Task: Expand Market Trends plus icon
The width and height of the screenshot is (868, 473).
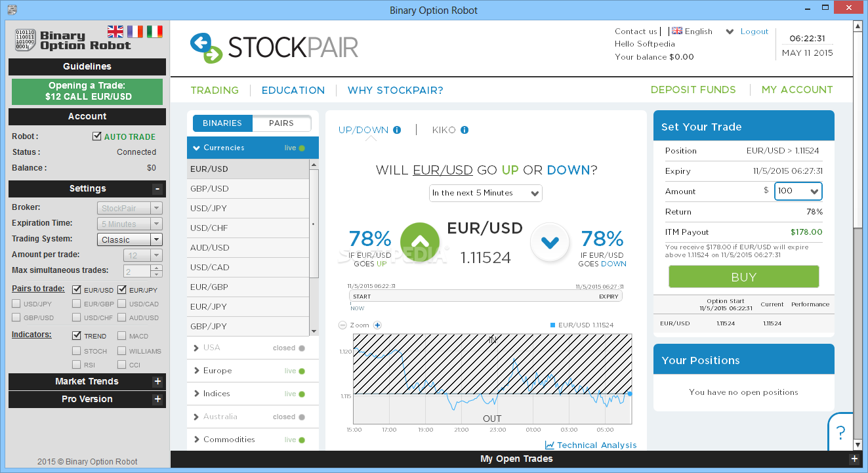Action: coord(157,381)
